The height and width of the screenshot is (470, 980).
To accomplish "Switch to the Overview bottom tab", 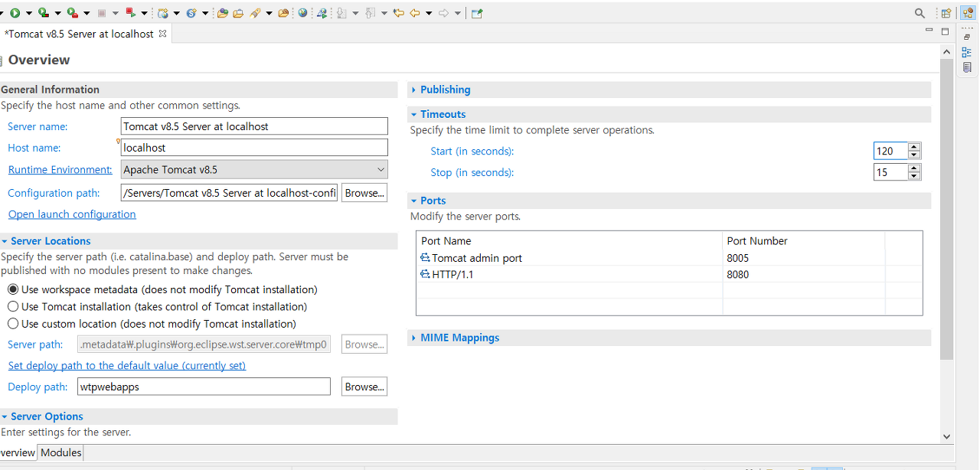I will (x=17, y=452).
